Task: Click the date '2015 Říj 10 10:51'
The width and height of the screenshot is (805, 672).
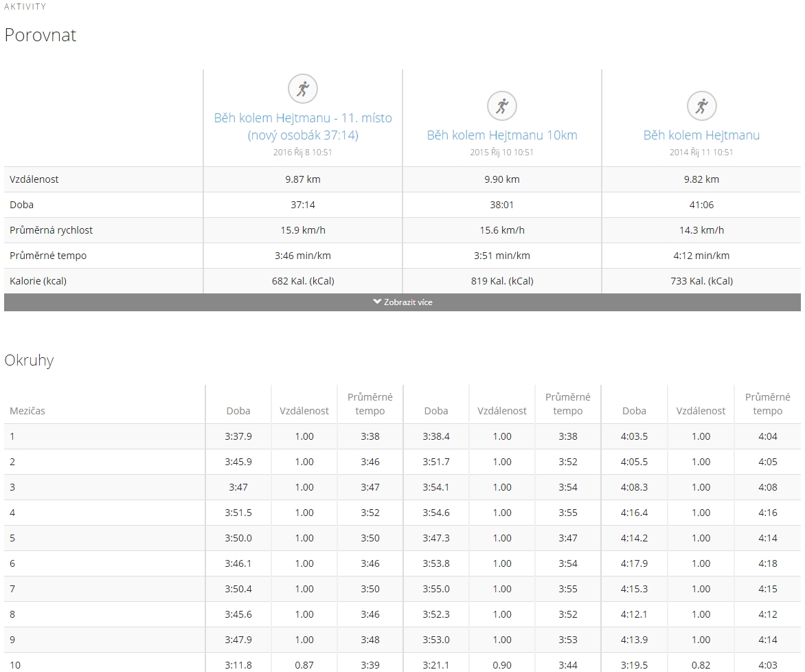Action: (502, 152)
